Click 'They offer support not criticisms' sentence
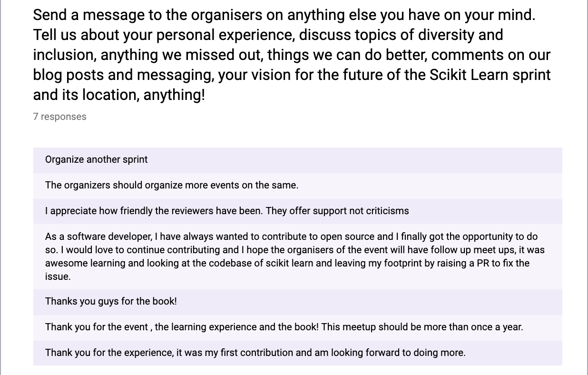 point(337,211)
